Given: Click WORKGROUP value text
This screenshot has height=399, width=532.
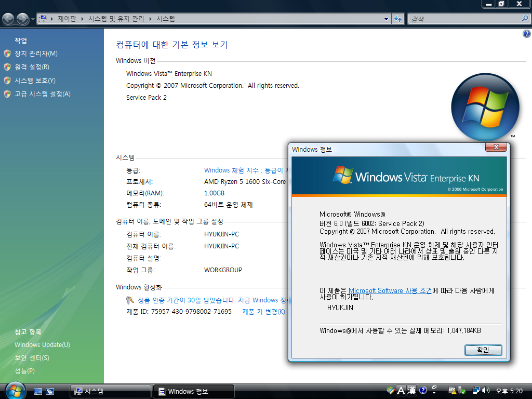Looking at the screenshot, I should tap(223, 270).
